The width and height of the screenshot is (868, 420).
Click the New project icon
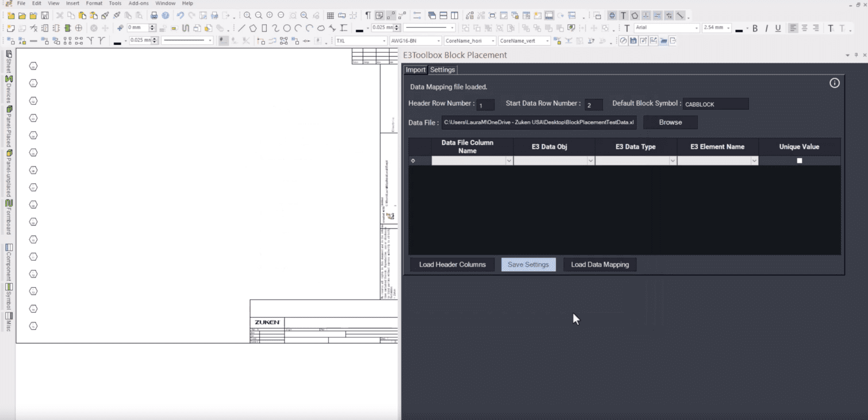[11, 16]
